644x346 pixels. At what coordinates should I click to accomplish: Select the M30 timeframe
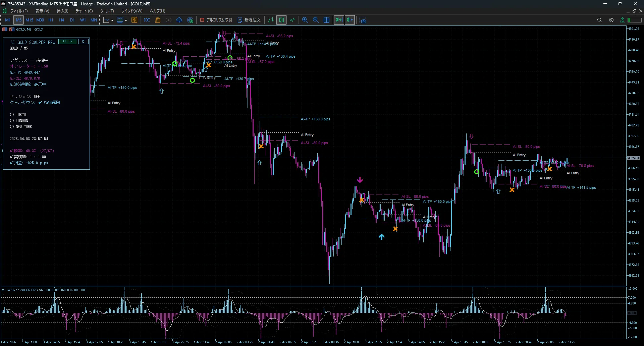40,20
